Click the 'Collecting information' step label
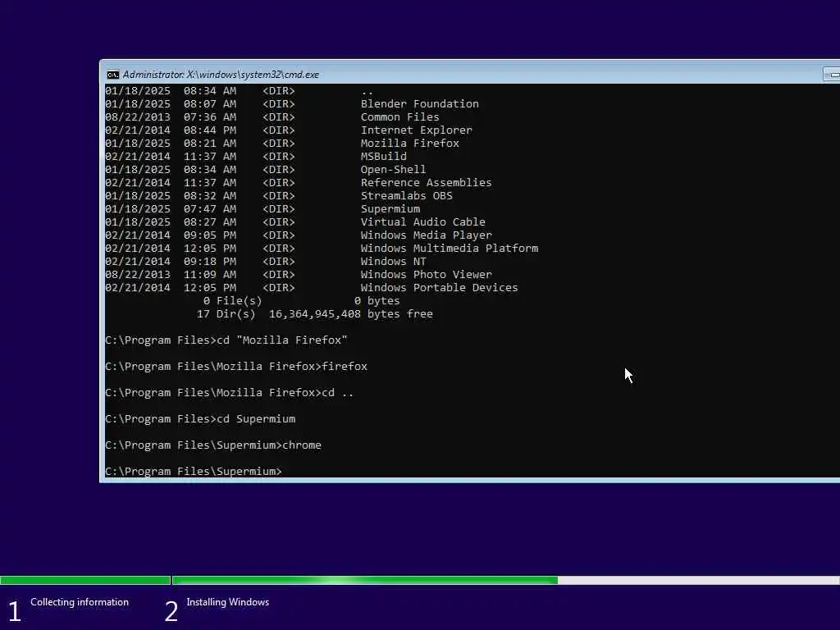The image size is (840, 630). pos(80,602)
